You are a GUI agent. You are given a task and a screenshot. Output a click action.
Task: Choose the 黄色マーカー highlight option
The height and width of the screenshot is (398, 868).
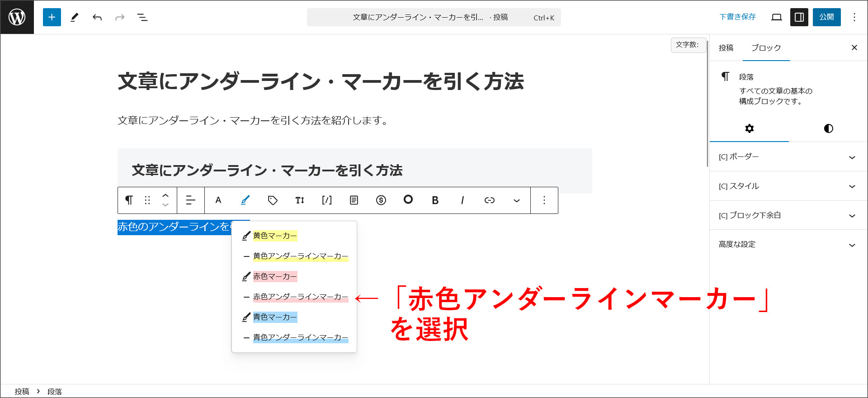pos(275,236)
